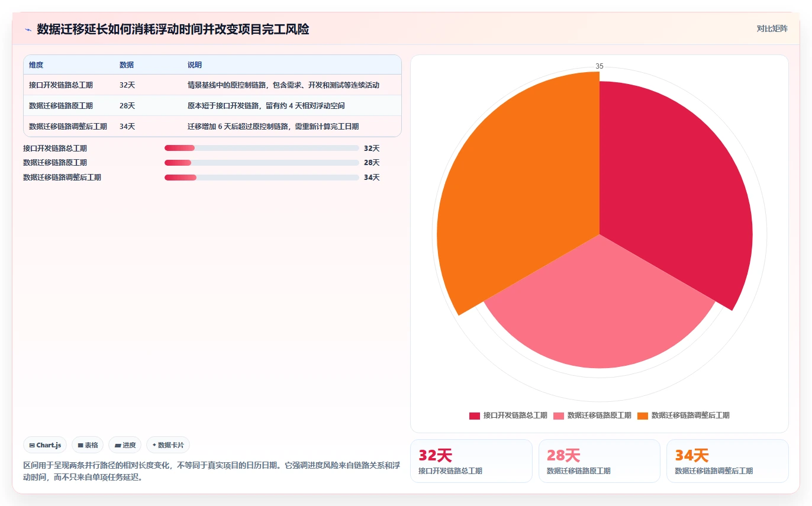
Task: Click the 数据卡片 tag chip
Action: coord(168,445)
